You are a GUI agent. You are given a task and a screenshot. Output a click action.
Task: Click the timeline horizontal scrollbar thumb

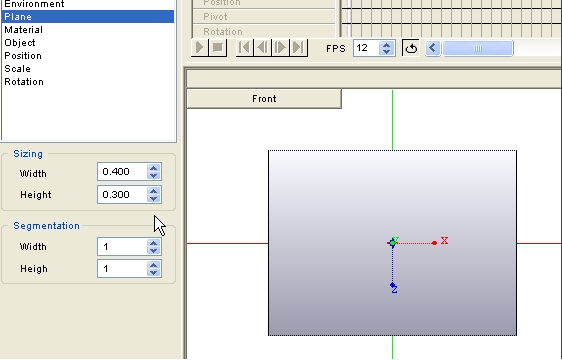coord(477,48)
